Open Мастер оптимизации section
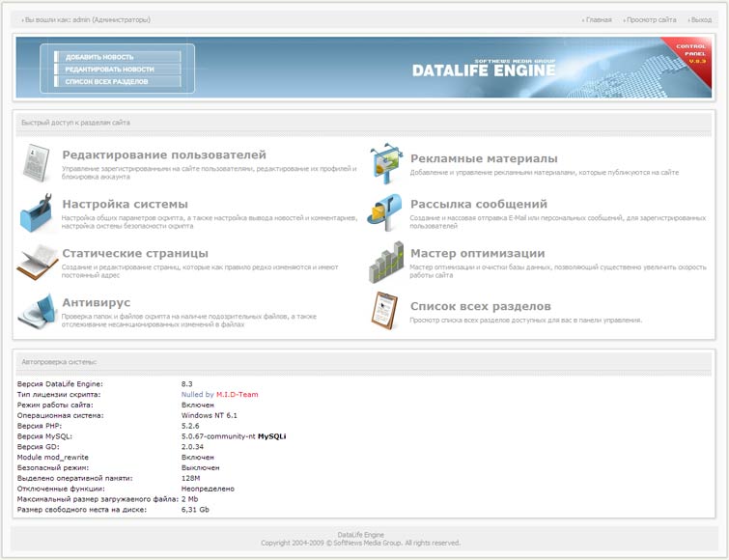The width and height of the screenshot is (729, 560). click(x=478, y=253)
